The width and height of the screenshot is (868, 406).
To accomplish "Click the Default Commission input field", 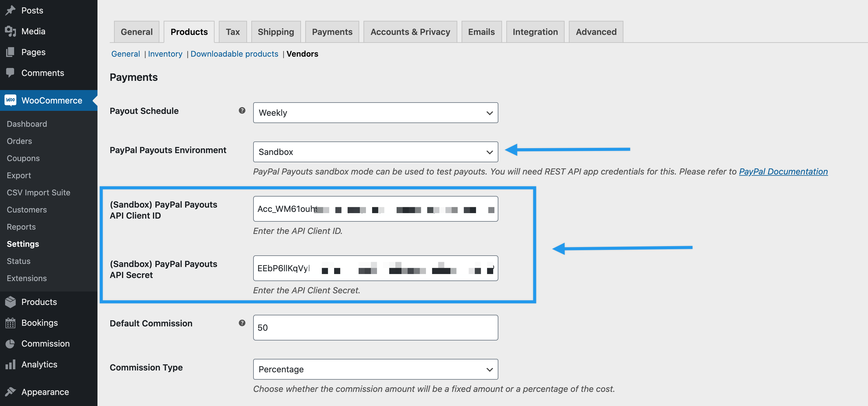I will [x=375, y=328].
